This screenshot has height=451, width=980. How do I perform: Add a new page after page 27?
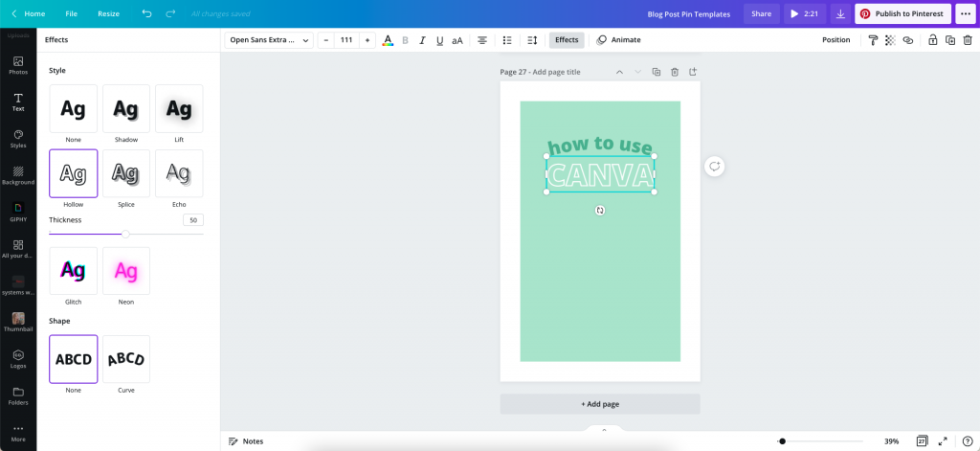(x=693, y=72)
